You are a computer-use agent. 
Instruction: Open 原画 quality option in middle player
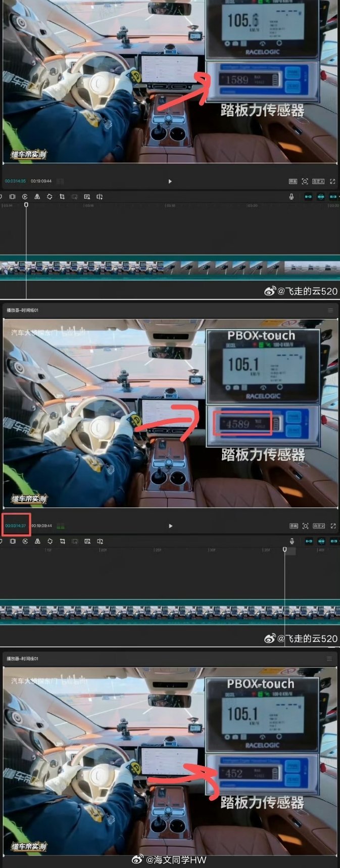(x=294, y=526)
